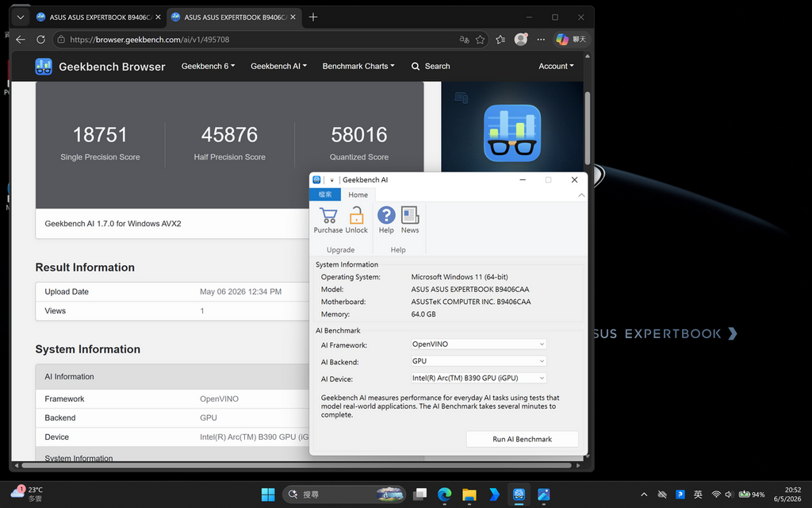Click the weather widget showing 23°C
The width and height of the screenshot is (812, 508).
click(x=27, y=494)
